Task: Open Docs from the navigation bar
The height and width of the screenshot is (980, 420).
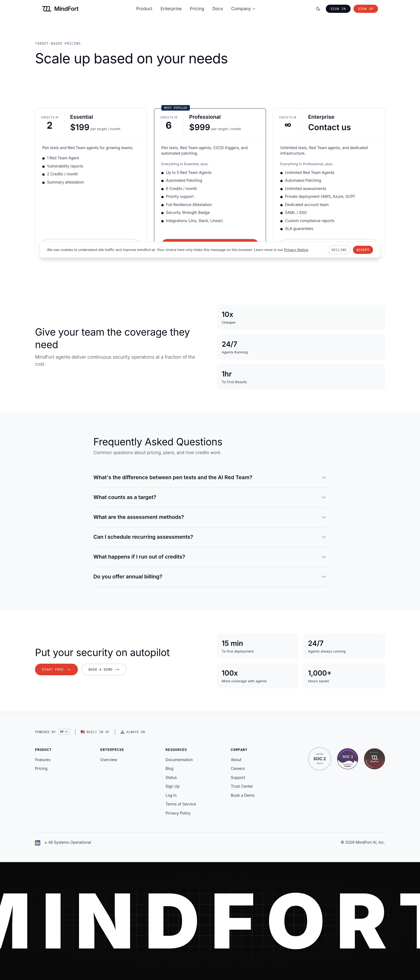Action: tap(217, 9)
